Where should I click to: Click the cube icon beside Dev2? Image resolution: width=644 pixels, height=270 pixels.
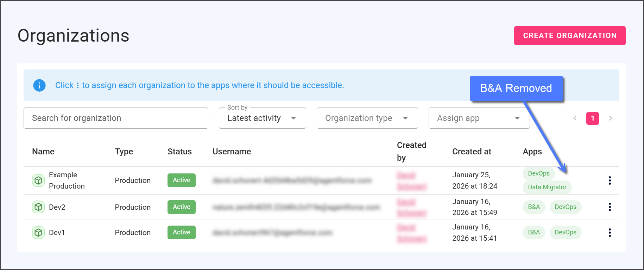(38, 207)
